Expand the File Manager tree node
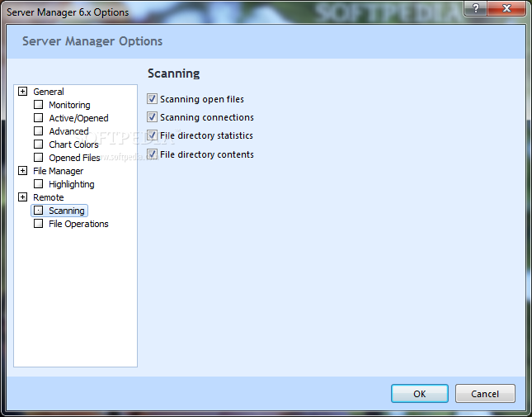The width and height of the screenshot is (532, 417). 23,170
